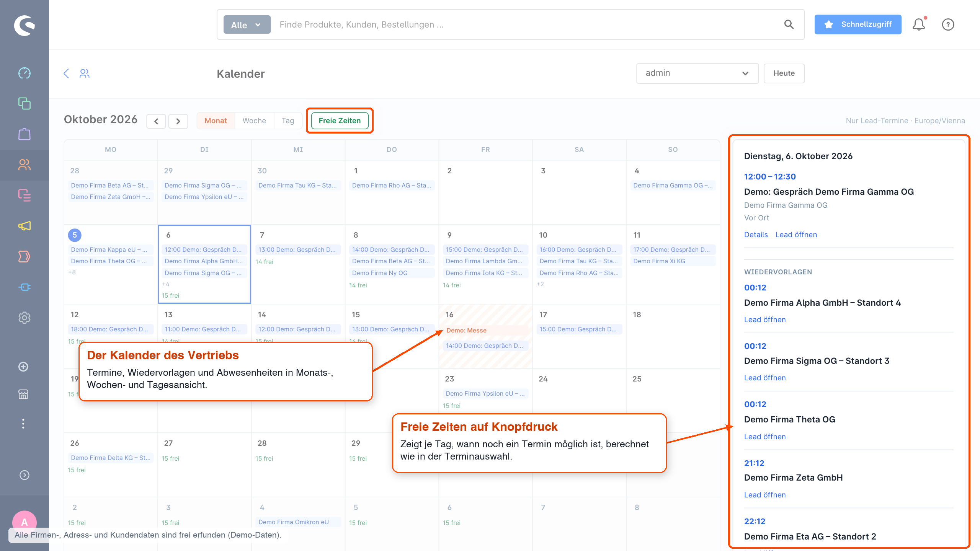This screenshot has width=980, height=551.
Task: Click Lead öffnen under Demo Firma Theta OG
Action: tap(764, 437)
